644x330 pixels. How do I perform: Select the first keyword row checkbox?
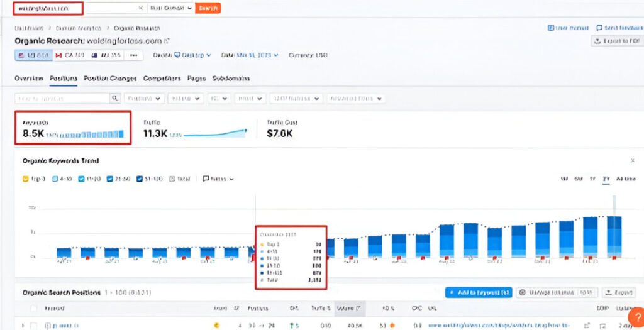[x=33, y=326]
